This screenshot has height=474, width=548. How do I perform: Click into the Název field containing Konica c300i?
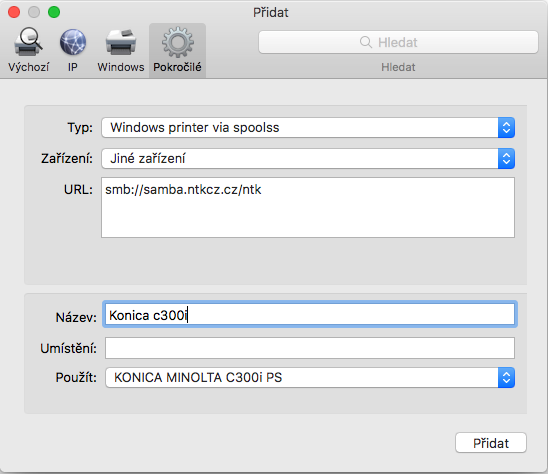(310, 315)
